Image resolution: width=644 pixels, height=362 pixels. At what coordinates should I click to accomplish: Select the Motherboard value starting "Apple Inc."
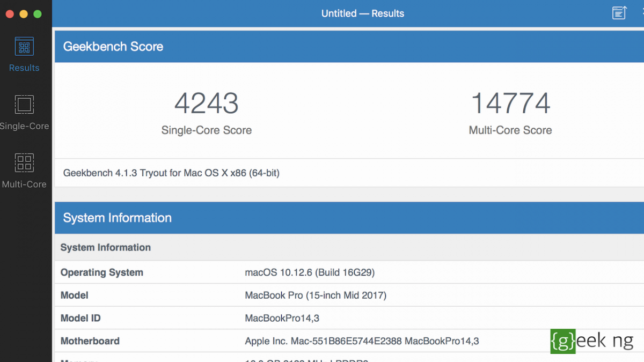pos(362,341)
